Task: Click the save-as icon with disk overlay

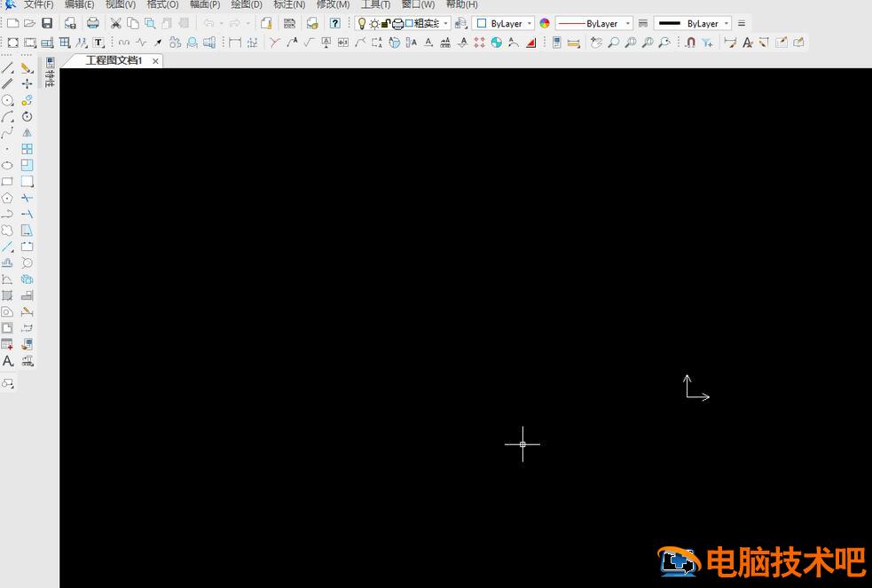Action: click(70, 23)
